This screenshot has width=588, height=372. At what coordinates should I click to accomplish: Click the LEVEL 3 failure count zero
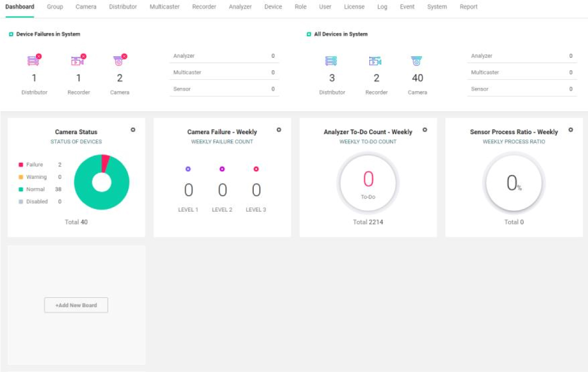(x=256, y=190)
